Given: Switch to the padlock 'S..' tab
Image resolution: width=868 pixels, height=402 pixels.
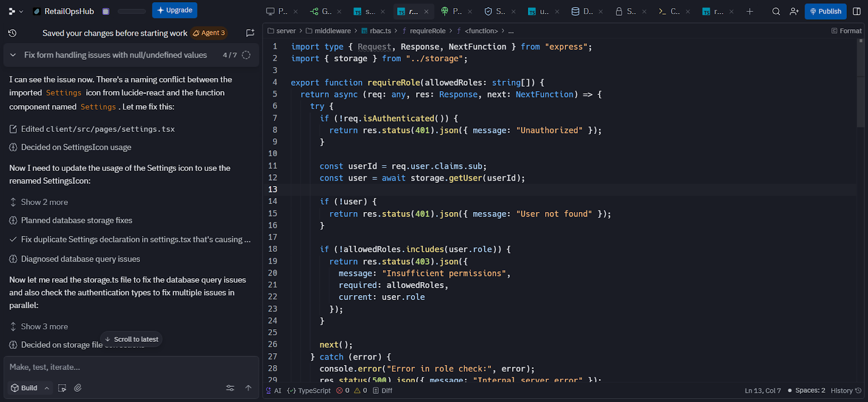Looking at the screenshot, I should 625,11.
